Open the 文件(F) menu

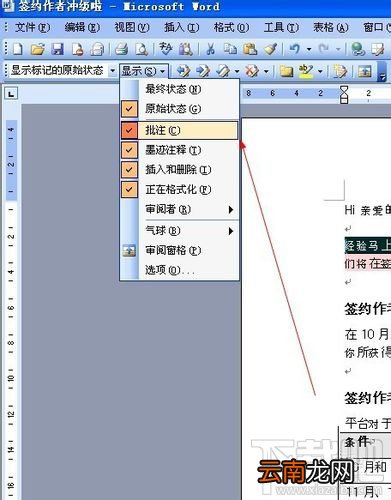(x=32, y=27)
